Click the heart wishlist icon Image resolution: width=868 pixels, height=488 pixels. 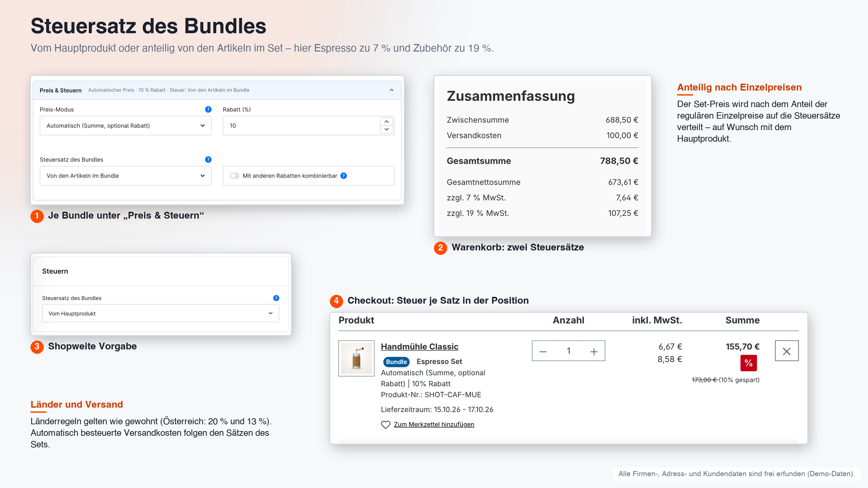386,425
